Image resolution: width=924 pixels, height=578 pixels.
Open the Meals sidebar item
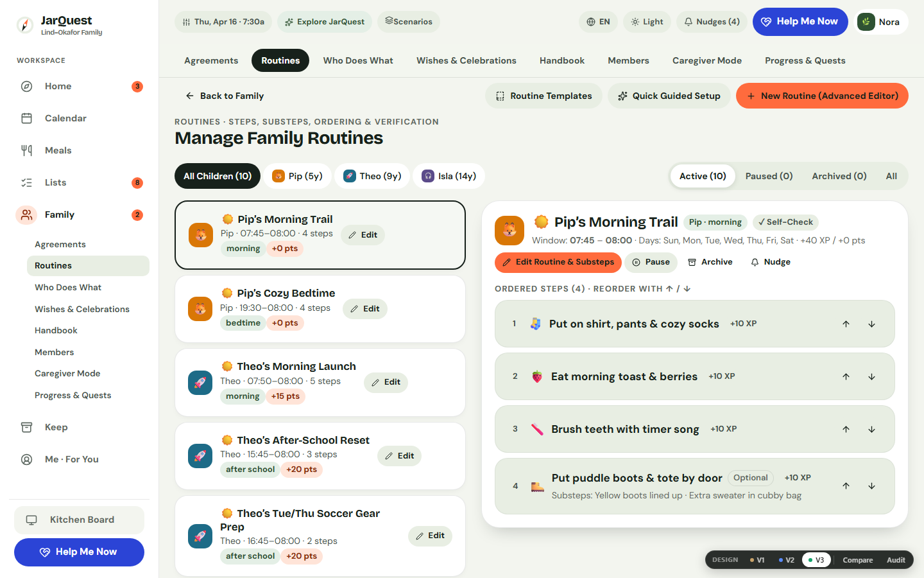click(x=82, y=150)
